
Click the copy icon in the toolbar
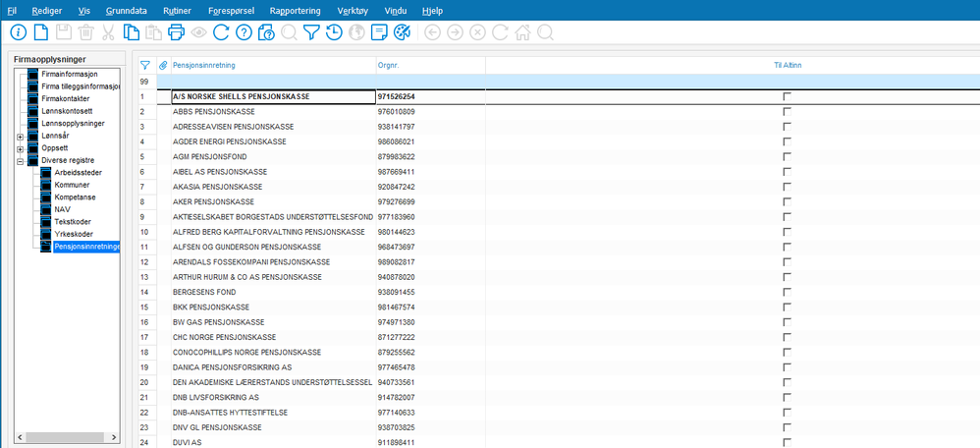coord(132,32)
